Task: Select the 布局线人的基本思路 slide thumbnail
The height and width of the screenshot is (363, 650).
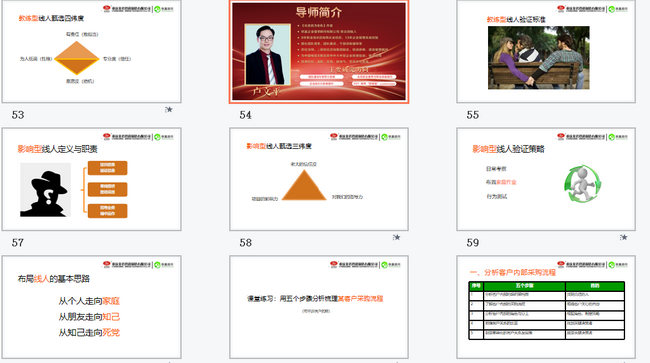Action: pos(92,307)
